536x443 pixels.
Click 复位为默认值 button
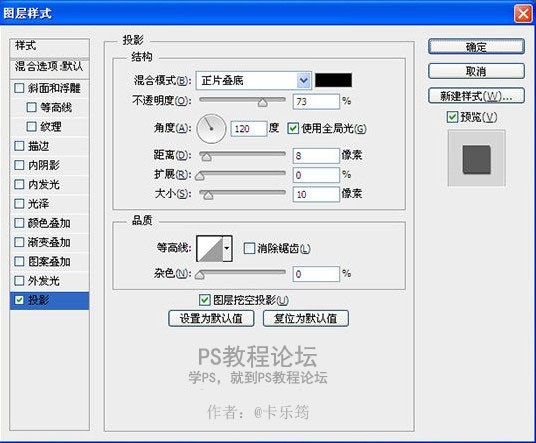(x=306, y=319)
